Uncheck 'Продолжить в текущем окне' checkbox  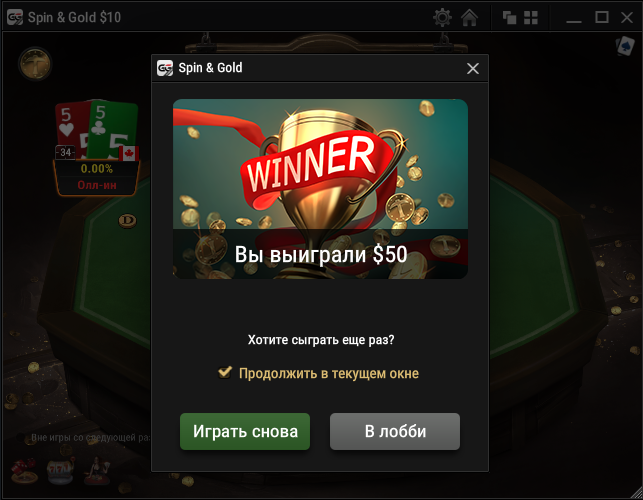click(x=225, y=372)
